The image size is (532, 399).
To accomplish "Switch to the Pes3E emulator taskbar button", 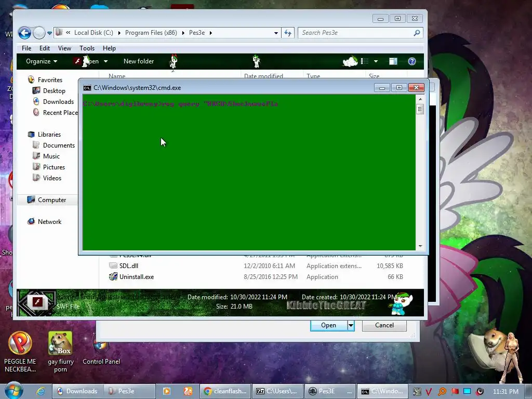I will click(x=330, y=391).
